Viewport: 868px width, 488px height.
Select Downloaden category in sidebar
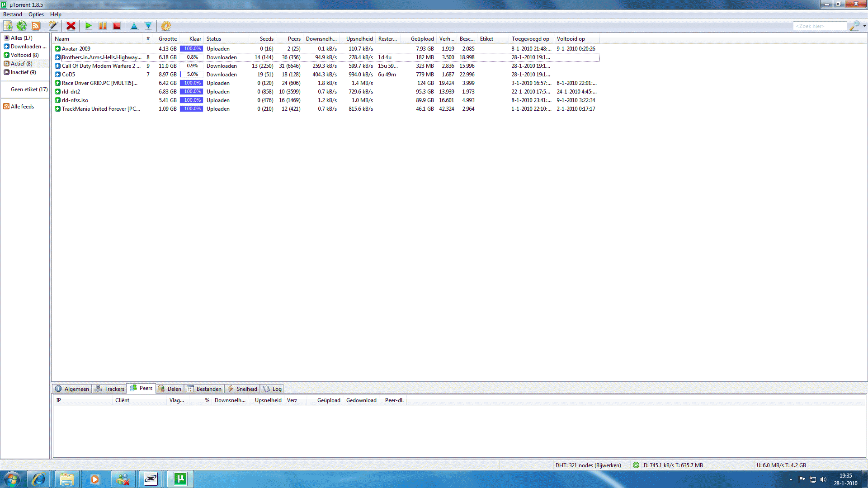[x=25, y=47]
